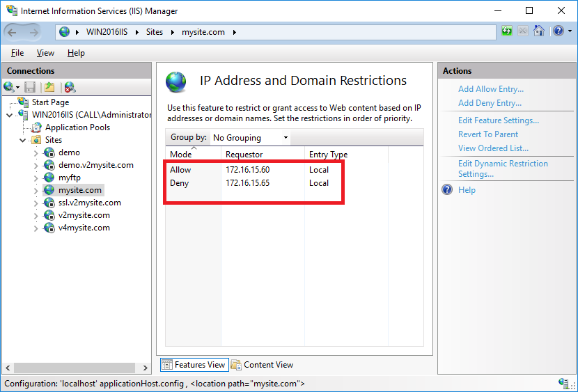This screenshot has height=392, width=578.
Task: Click the Application Pools icon
Action: (x=36, y=127)
